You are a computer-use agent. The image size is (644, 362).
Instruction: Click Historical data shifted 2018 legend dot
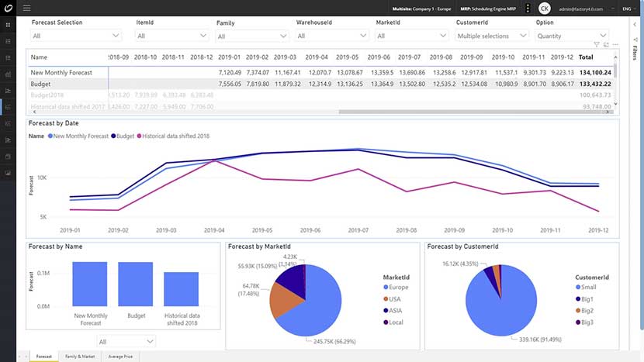point(139,136)
